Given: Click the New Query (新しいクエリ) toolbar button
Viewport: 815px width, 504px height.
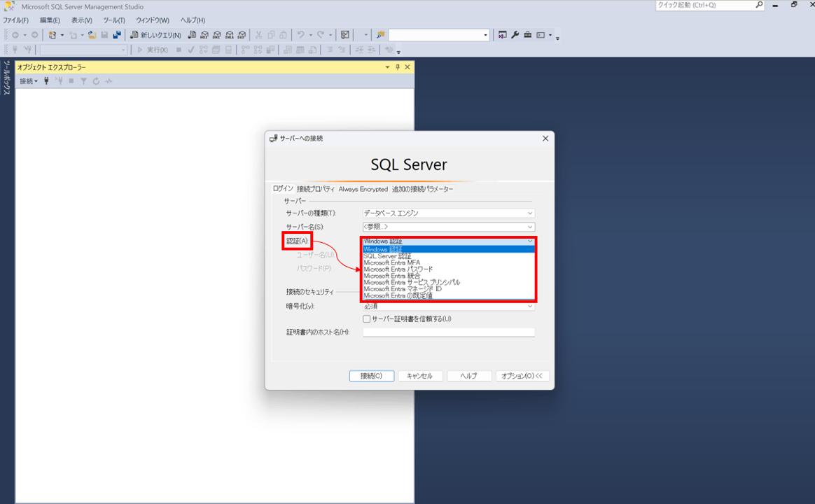Looking at the screenshot, I should [x=155, y=35].
